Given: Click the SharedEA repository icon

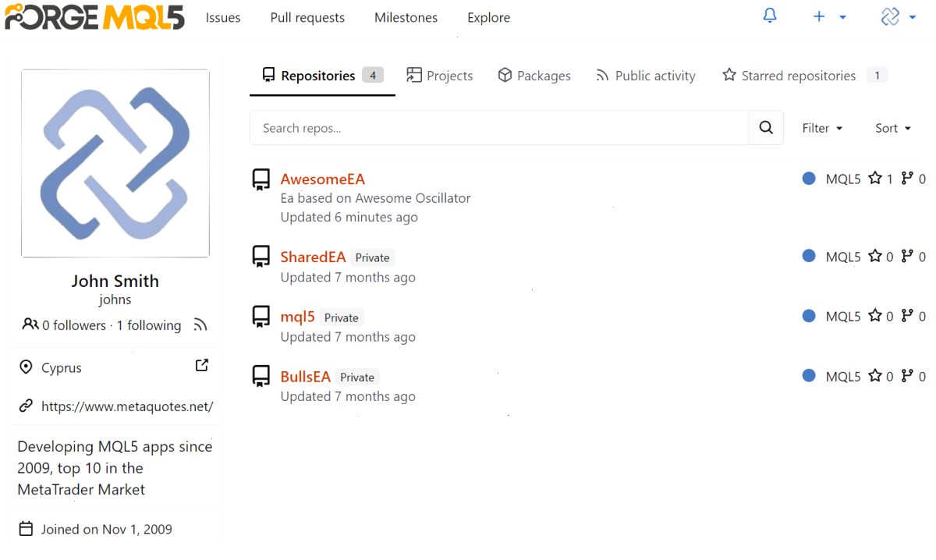Looking at the screenshot, I should [x=261, y=257].
